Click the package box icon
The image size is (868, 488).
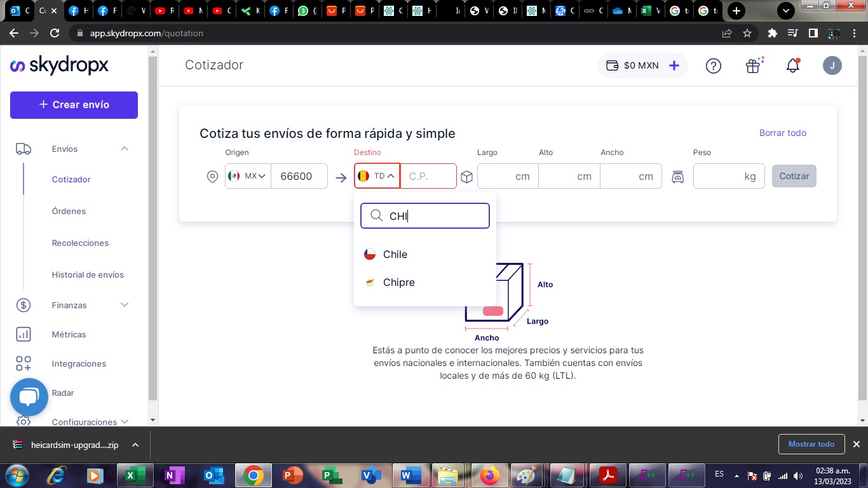[467, 177]
